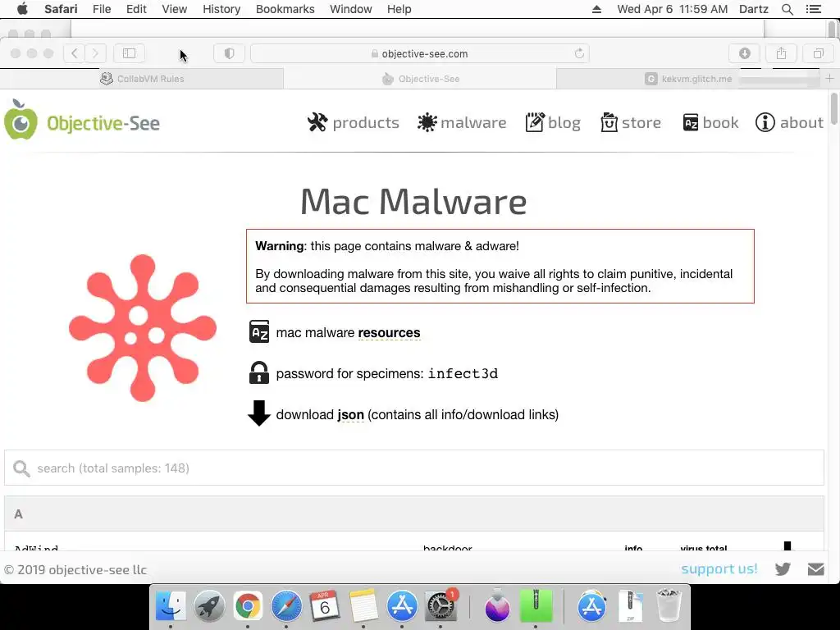Click the password padlock icon
The image size is (840, 630).
pos(259,372)
